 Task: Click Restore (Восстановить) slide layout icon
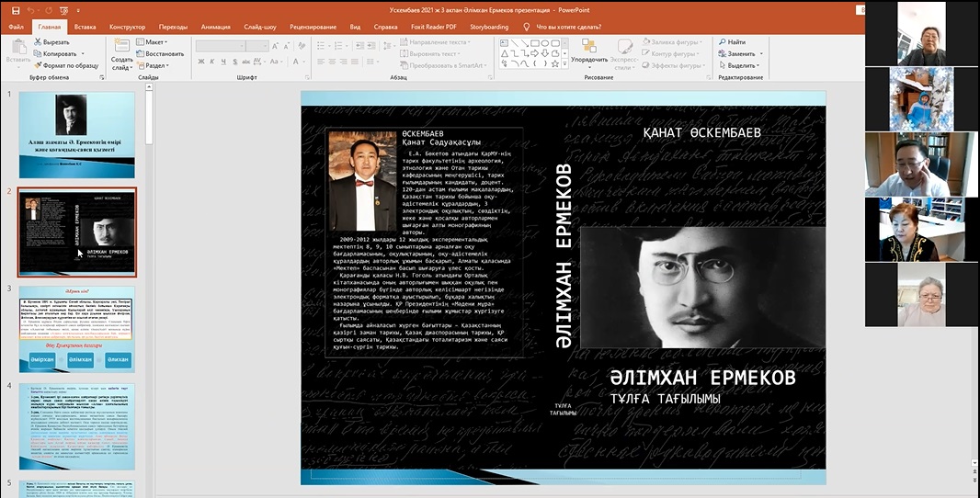click(141, 54)
